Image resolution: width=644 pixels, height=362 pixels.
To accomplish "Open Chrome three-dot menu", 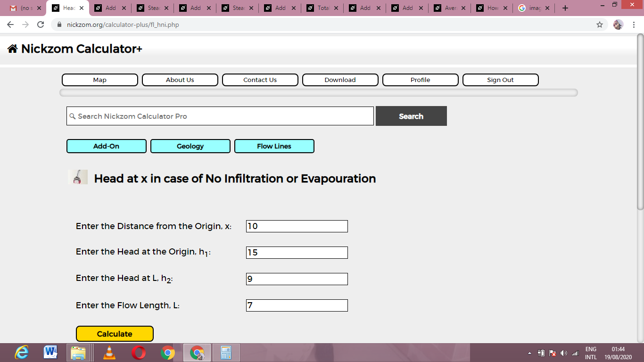I will pos(634,25).
